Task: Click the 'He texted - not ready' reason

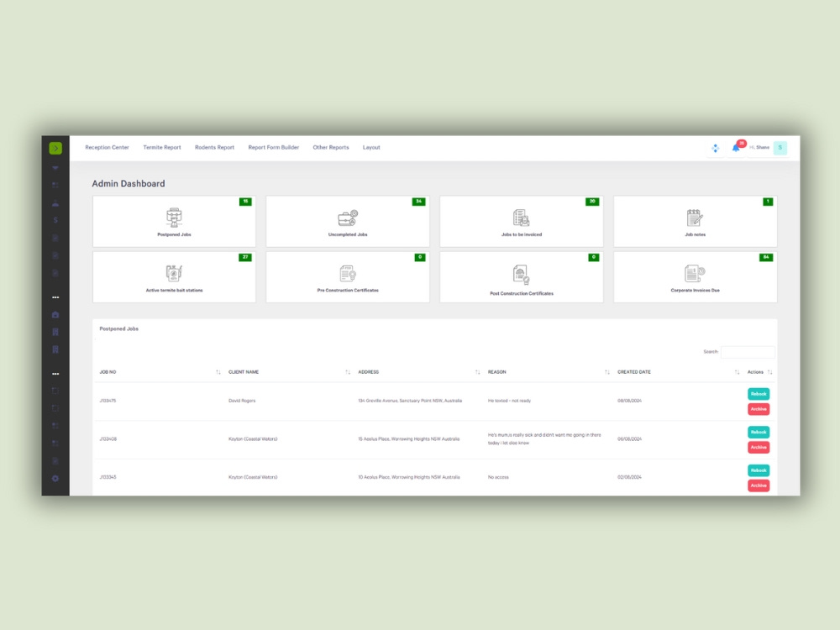Action: click(x=509, y=401)
